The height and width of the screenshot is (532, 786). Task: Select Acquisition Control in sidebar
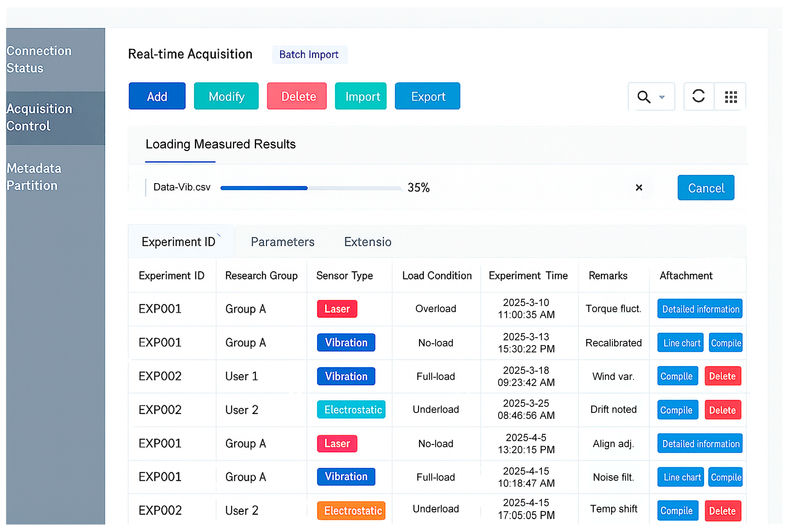click(x=56, y=118)
